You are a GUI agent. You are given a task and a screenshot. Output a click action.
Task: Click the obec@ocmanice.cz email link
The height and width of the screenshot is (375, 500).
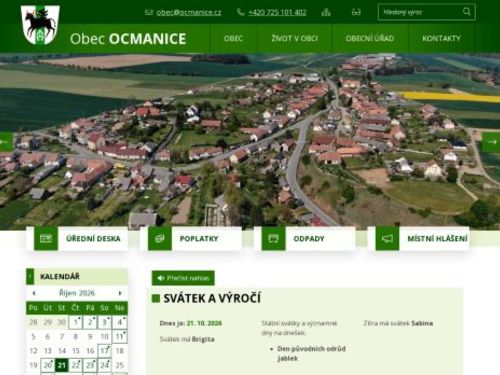tap(189, 12)
